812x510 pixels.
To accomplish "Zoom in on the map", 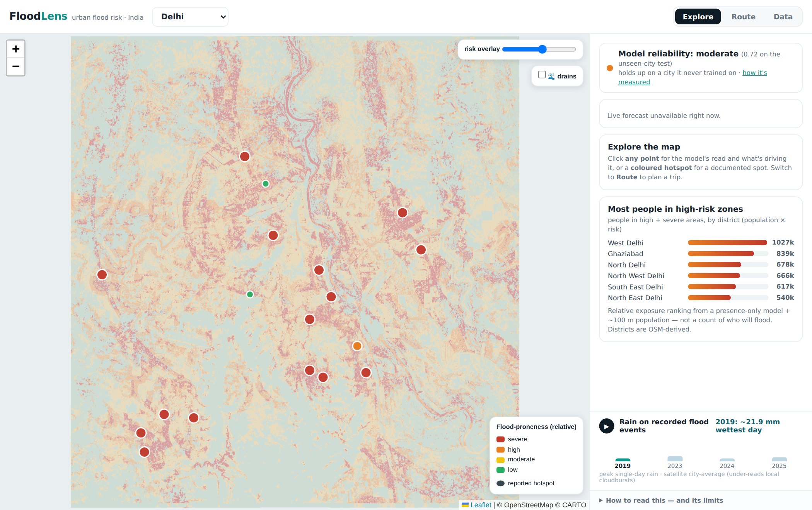I will pyautogui.click(x=16, y=49).
